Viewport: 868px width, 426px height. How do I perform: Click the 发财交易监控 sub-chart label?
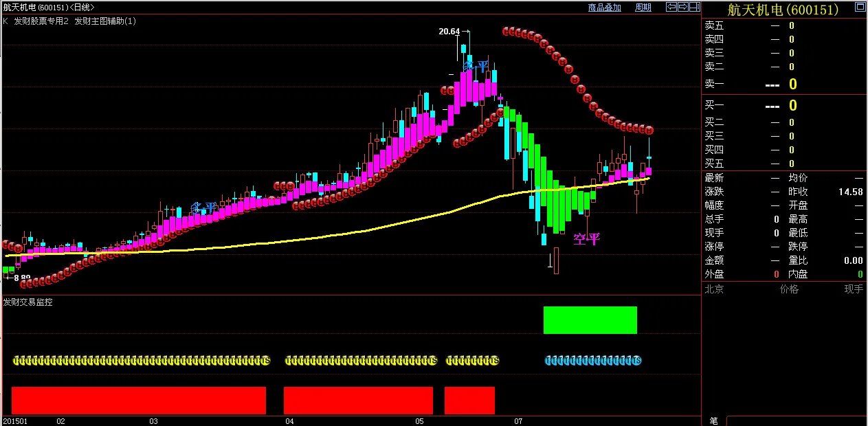tap(28, 302)
